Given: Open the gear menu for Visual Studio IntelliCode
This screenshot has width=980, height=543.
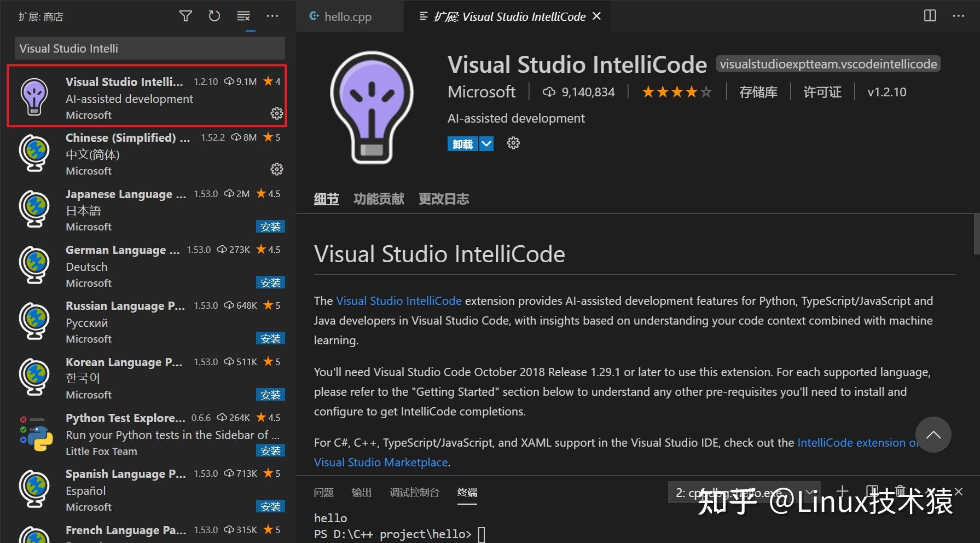Looking at the screenshot, I should click(x=277, y=113).
